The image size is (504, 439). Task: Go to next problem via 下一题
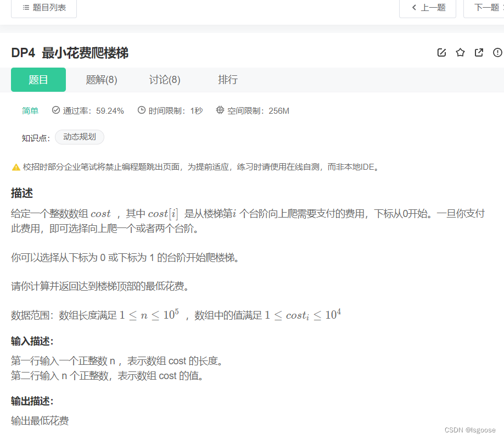[x=486, y=8]
